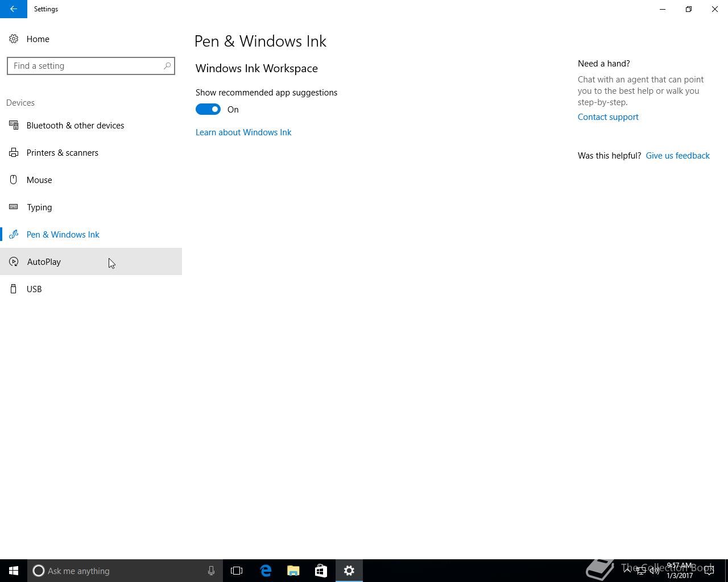This screenshot has height=582, width=728.
Task: Open the Printers & scanners page
Action: click(x=91, y=152)
